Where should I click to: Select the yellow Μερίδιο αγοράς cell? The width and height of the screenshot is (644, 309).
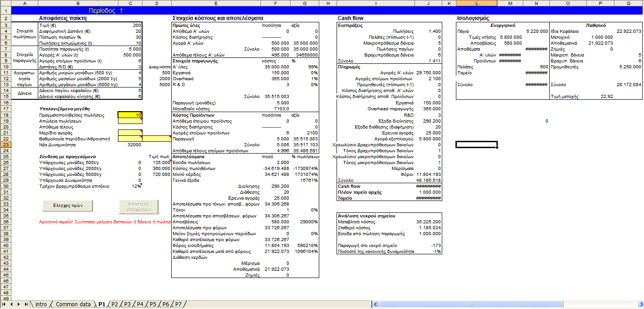point(130,133)
